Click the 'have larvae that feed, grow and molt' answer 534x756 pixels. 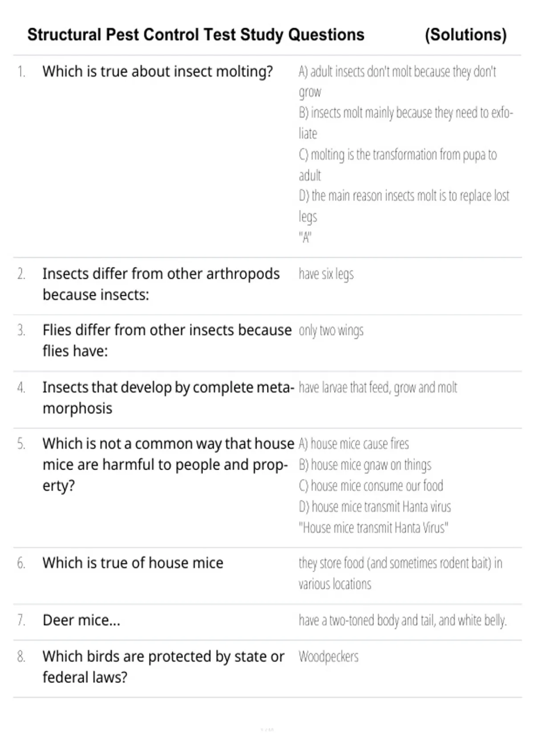378,387
